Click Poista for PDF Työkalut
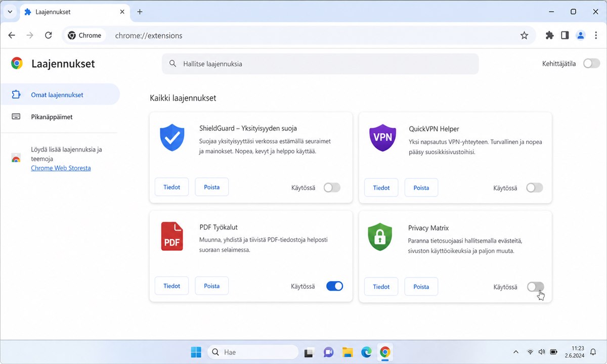Screen dimensions: 607x364 (x=212, y=286)
